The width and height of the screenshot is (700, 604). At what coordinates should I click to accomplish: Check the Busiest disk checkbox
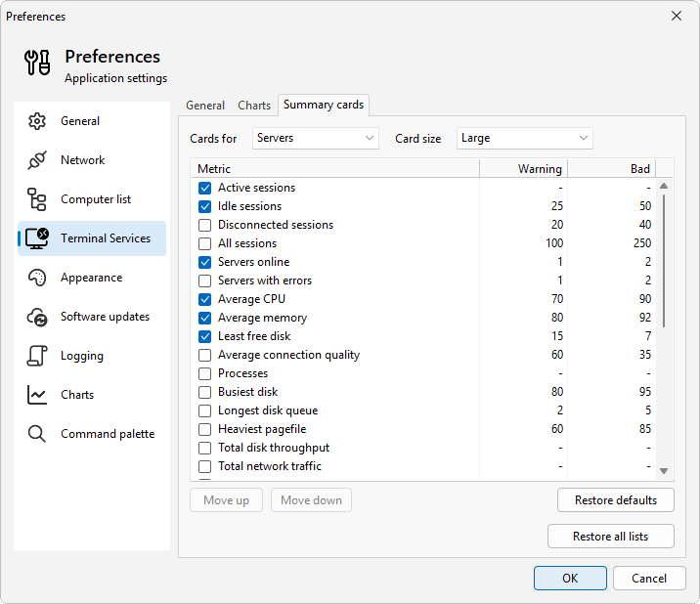click(x=205, y=392)
